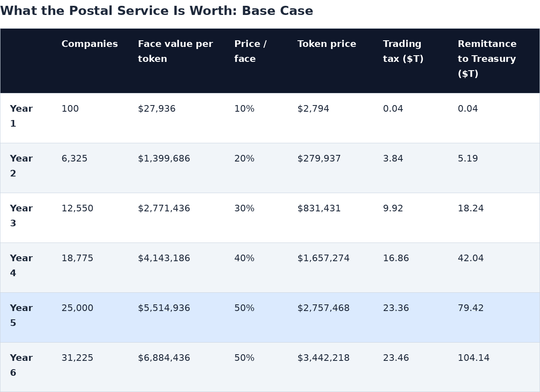The width and height of the screenshot is (540, 392).
Task: Select the 'Year 2' row label
Action: point(21,167)
